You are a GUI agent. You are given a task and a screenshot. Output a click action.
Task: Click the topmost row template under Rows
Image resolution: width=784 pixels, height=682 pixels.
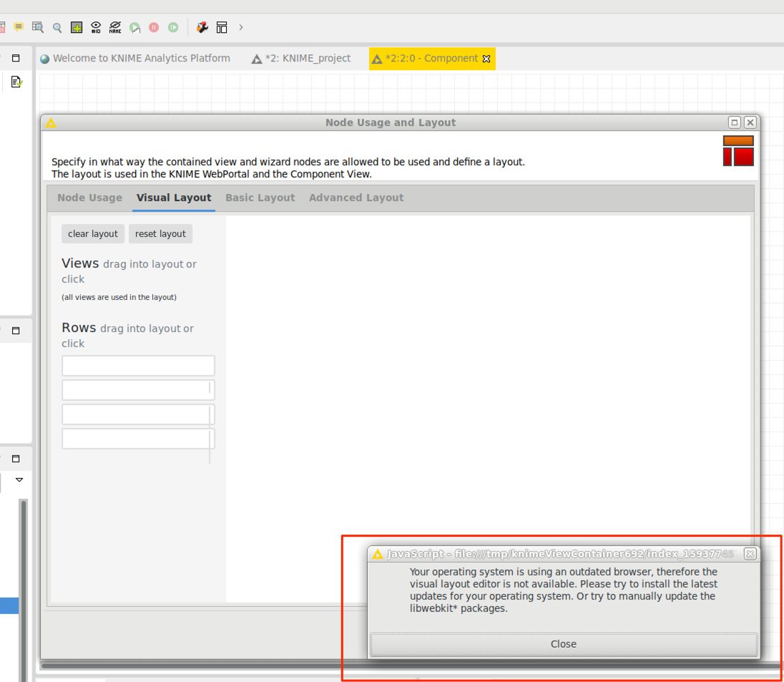pos(139,366)
